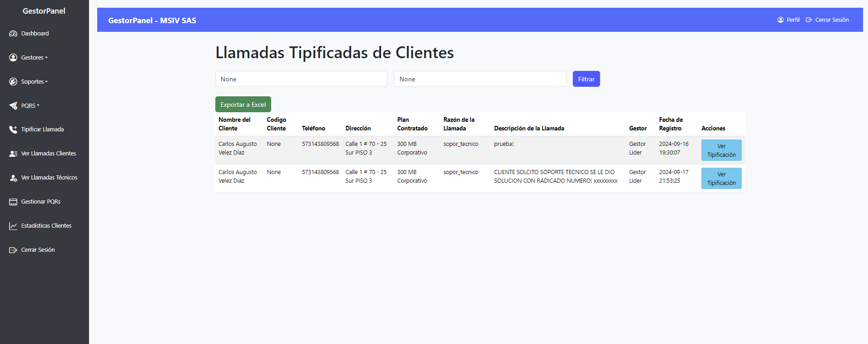The width and height of the screenshot is (868, 344).
Task: Click the Soportes headset icon
Action: (13, 82)
